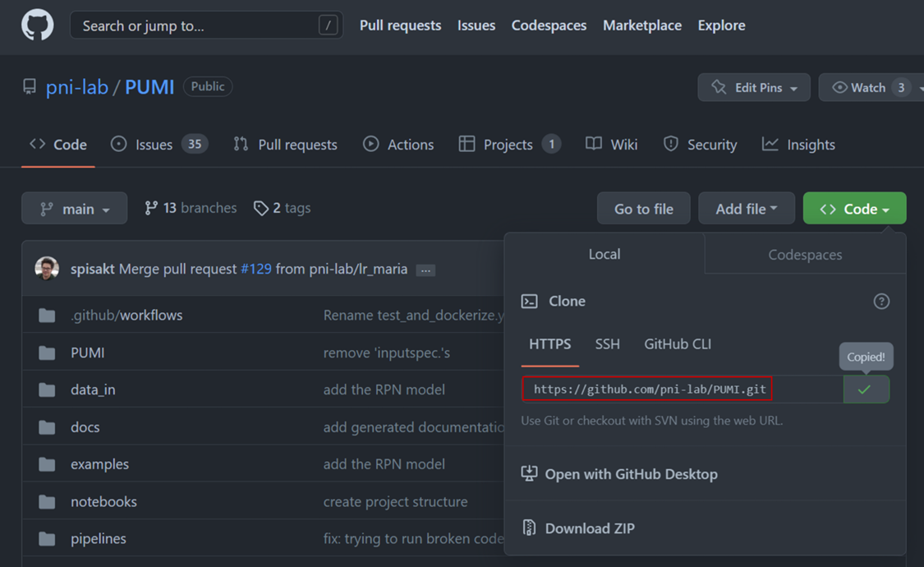Click Download ZIP
924x567 pixels.
point(590,528)
